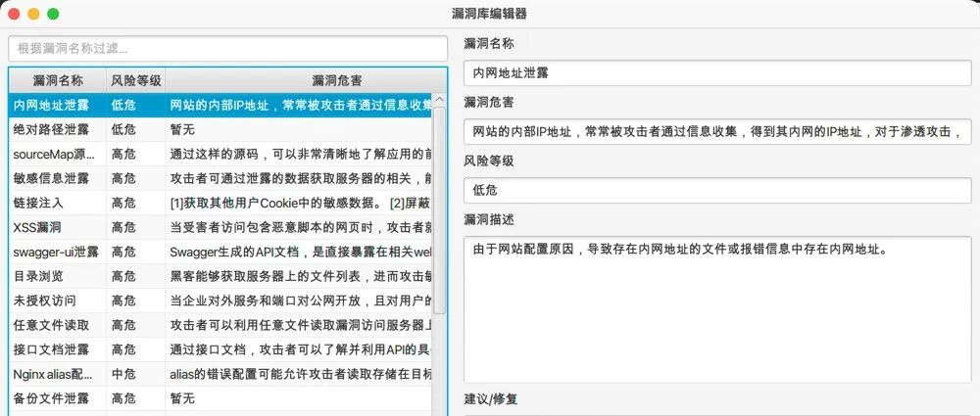This screenshot has height=416, width=980.
Task: Click the 漏洞库编辑器 window title
Action: (x=489, y=14)
